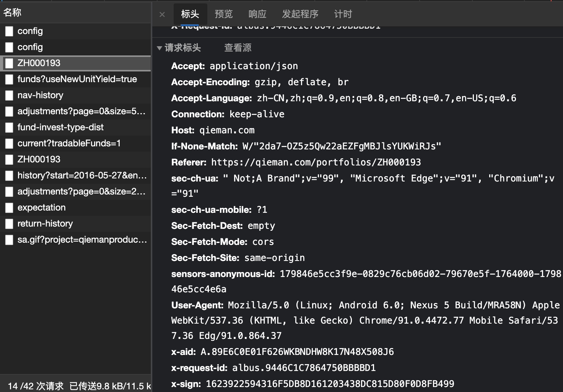Click x-request-id value albus.9446C1C7864750BBBBD1
Screen dimensions: 563x392
tap(304, 368)
